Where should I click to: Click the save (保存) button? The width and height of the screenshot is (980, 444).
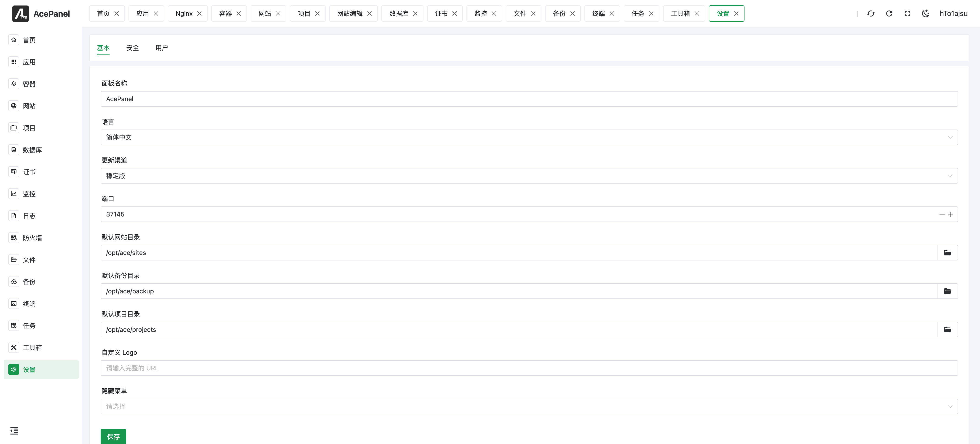point(113,436)
